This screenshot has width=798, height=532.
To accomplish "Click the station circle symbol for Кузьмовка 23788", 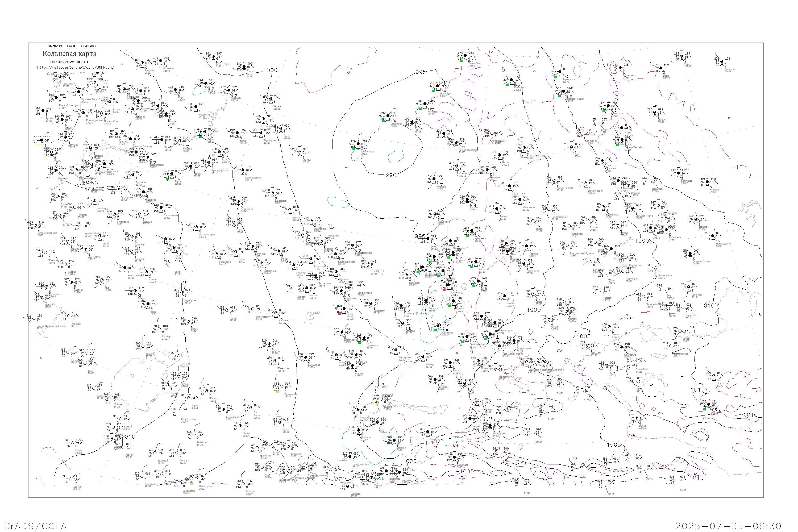I will click(x=609, y=106).
